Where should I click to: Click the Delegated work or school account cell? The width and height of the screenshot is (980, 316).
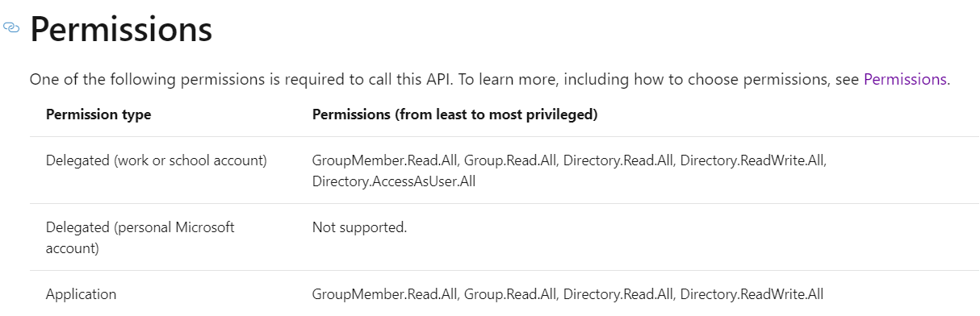[x=157, y=160]
